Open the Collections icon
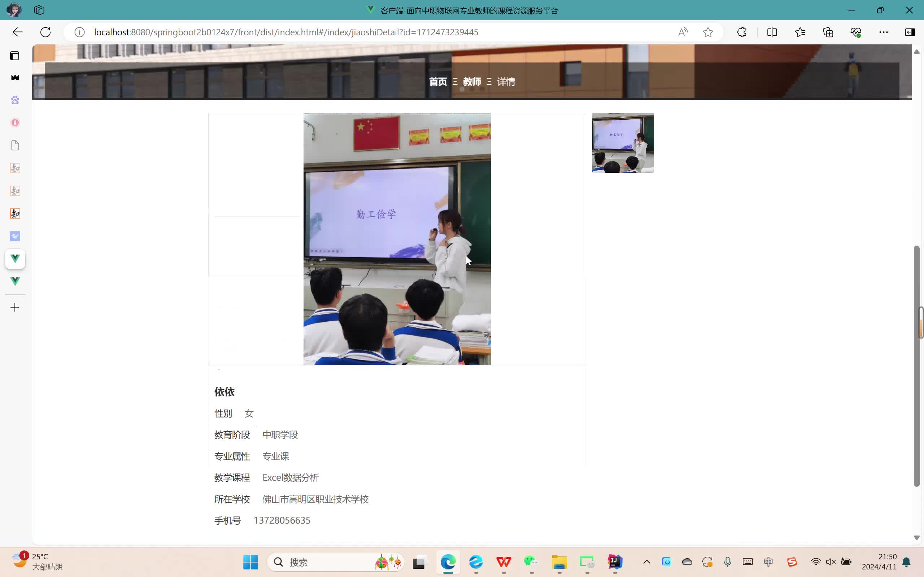The image size is (924, 577). [828, 32]
